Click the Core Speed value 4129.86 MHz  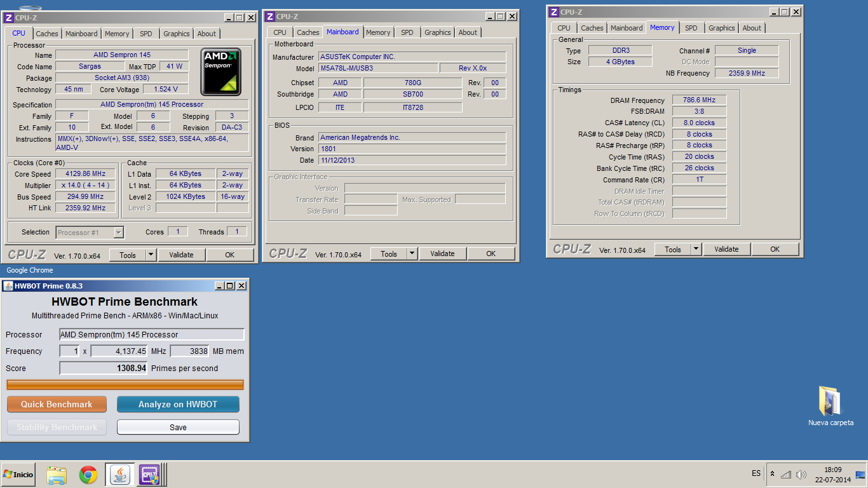[x=86, y=173]
